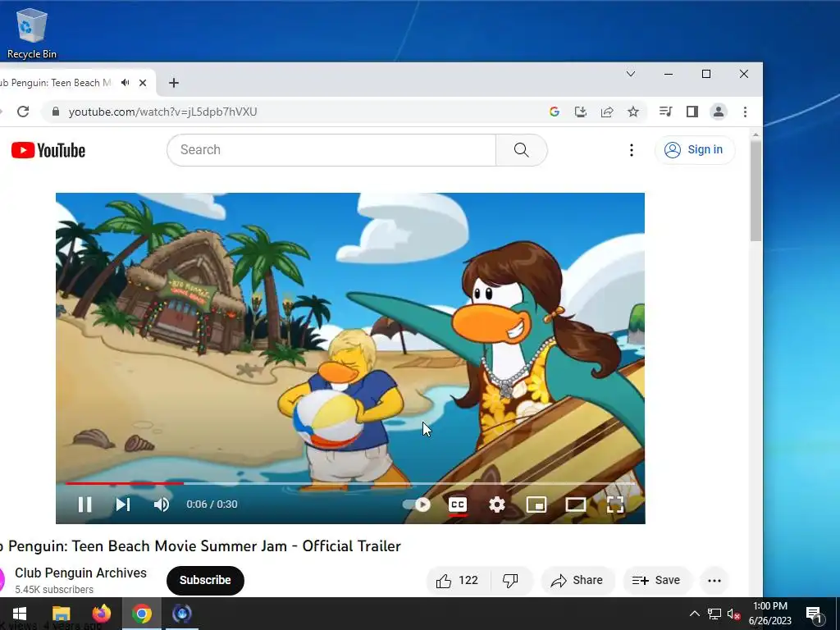
Task: Open video player settings gear
Action: pos(497,504)
